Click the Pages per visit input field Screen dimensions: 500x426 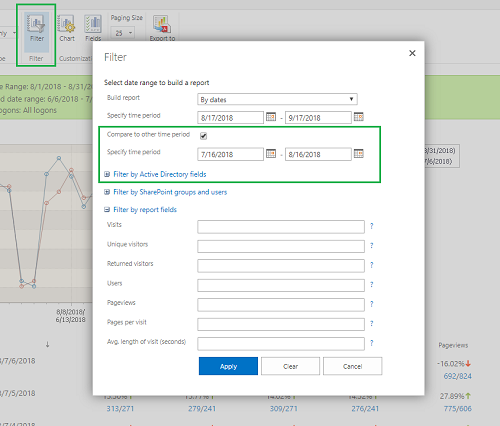point(281,324)
